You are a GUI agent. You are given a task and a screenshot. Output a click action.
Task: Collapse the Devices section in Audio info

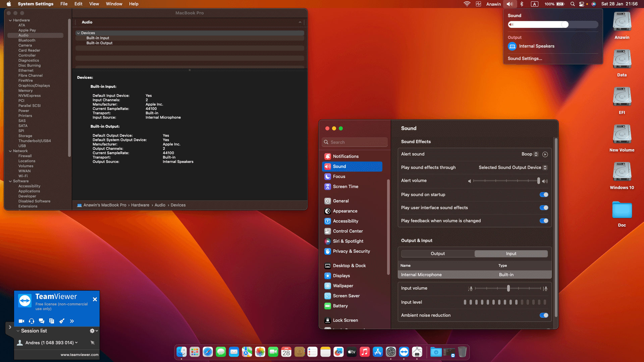(x=78, y=33)
